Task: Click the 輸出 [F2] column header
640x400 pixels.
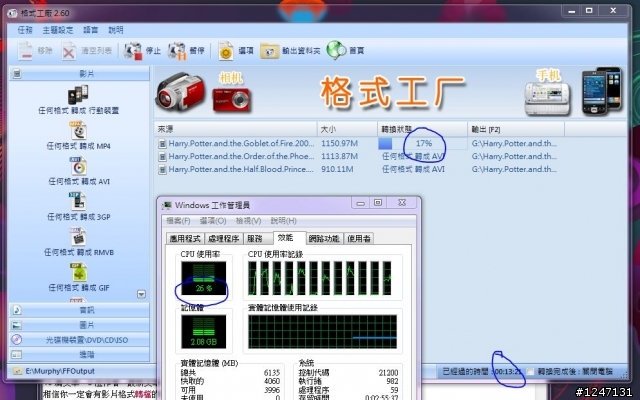Action: pos(516,129)
